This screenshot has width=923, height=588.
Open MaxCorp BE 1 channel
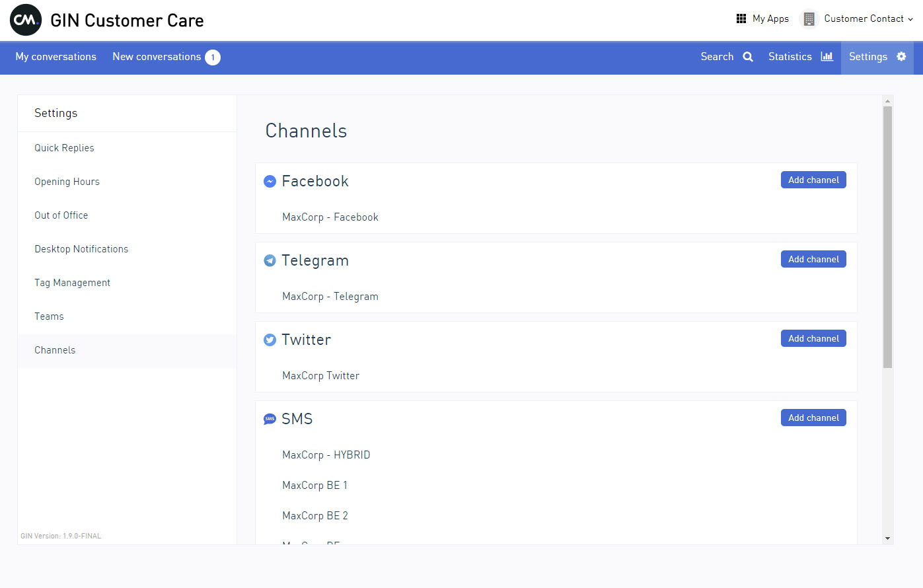(315, 486)
